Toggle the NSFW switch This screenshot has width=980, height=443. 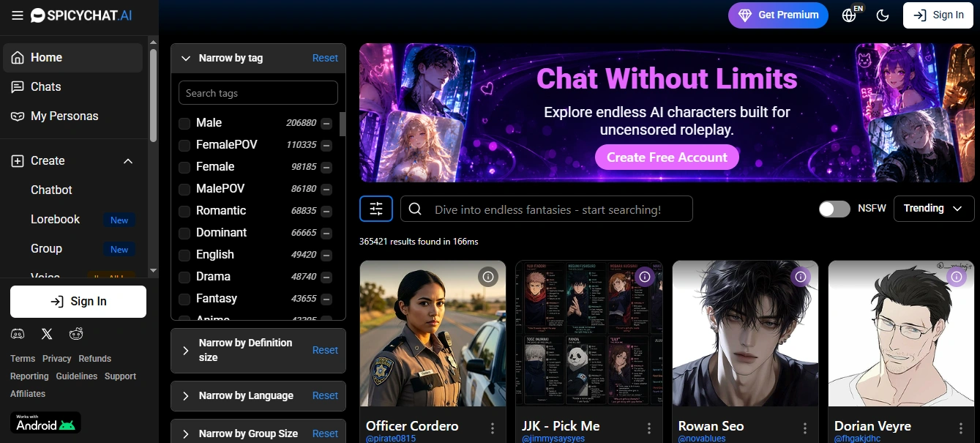tap(834, 209)
